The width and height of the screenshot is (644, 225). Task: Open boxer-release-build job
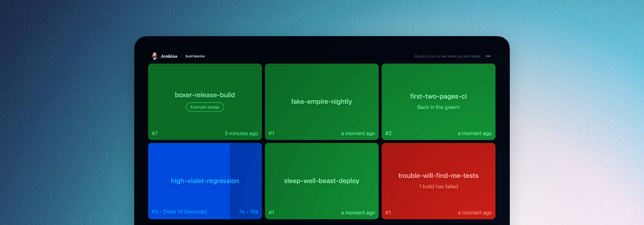205,95
